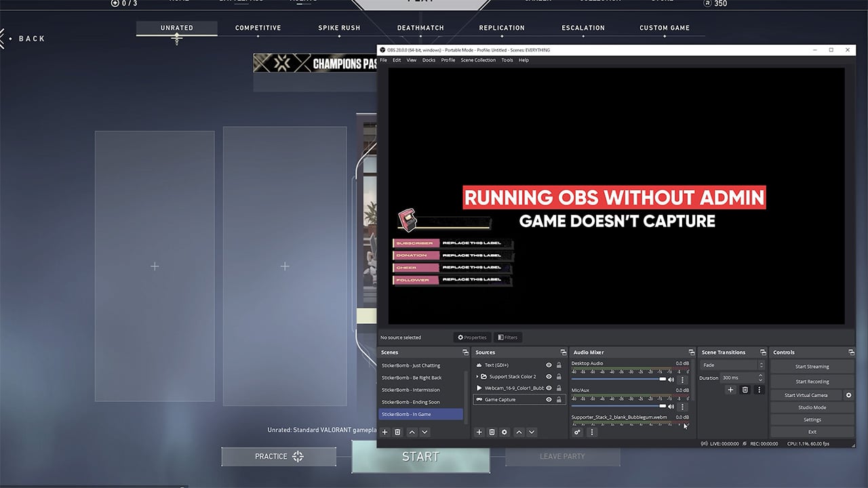Open the Help menu in OBS

click(524, 60)
